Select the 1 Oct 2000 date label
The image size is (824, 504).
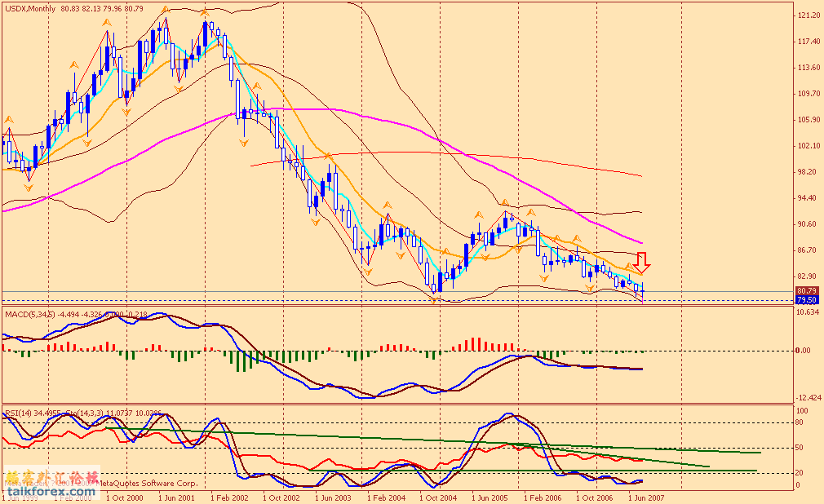coord(125,496)
